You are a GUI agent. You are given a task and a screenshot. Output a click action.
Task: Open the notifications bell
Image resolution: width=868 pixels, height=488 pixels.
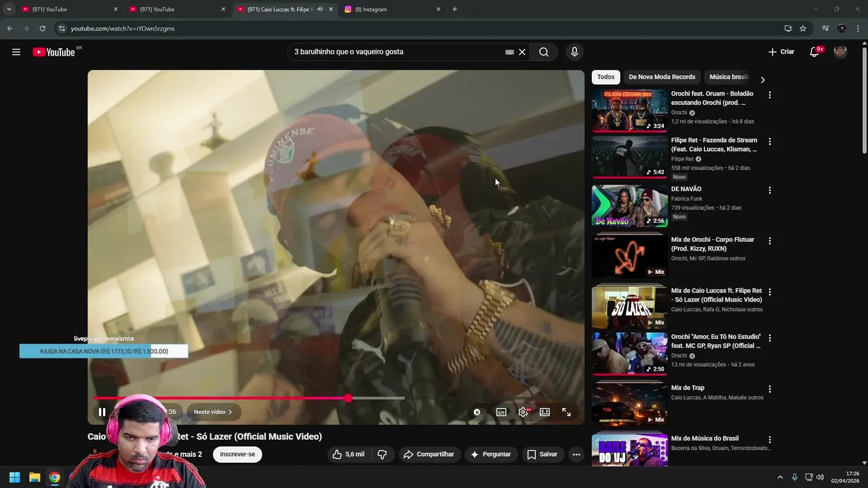pos(814,52)
